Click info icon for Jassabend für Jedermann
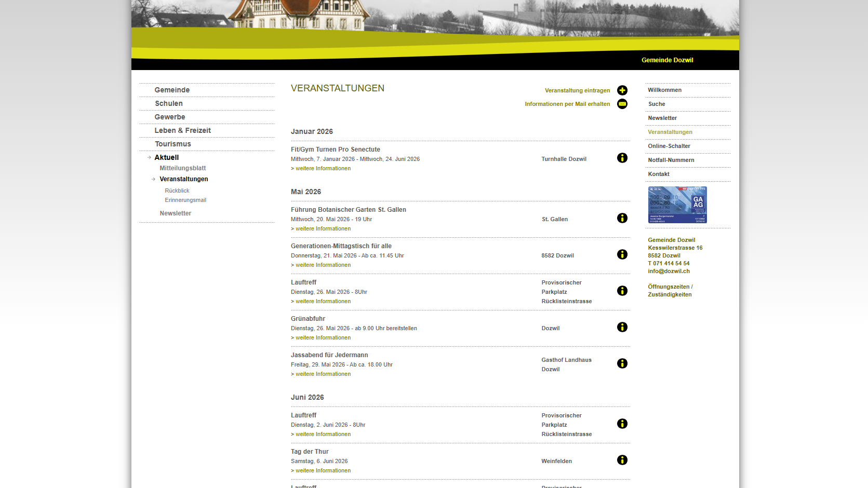Screen dimensions: 868x488 (622, 363)
